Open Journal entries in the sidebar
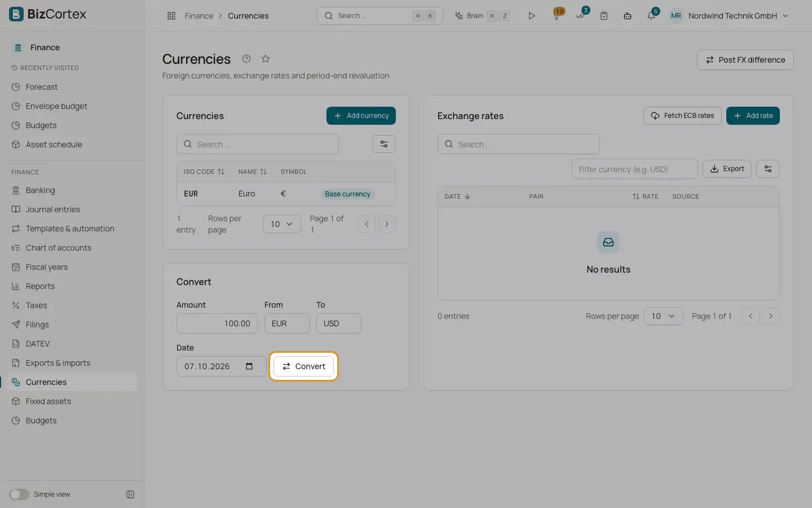Image resolution: width=812 pixels, height=508 pixels. pos(53,209)
